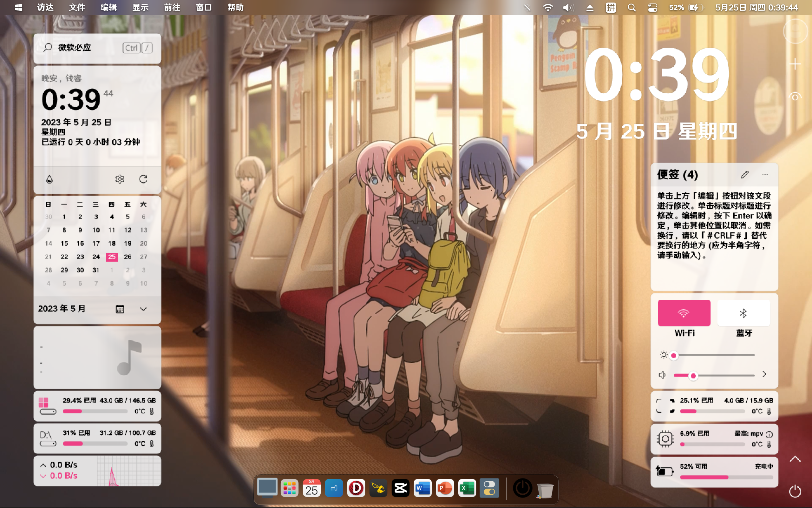Click the Windows logo in the menu bar
Screen dimensions: 812x508
18,7
